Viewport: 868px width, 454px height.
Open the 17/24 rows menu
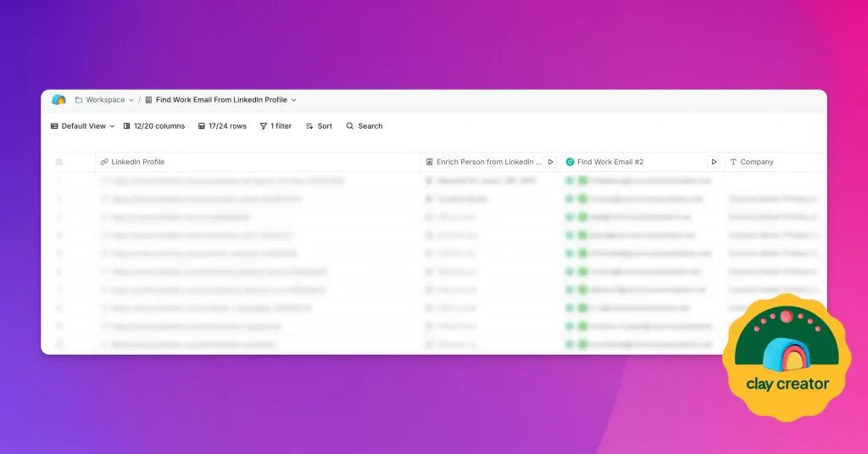point(222,126)
